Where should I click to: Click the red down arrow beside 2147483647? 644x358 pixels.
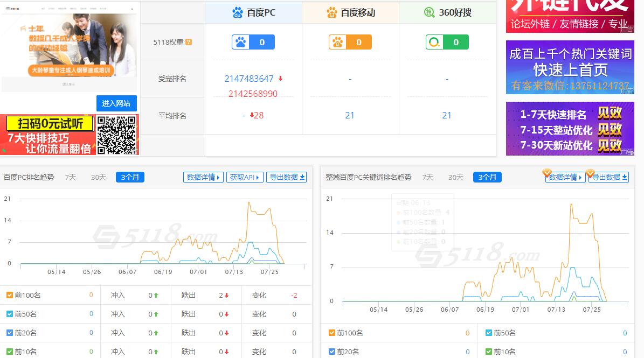coord(281,78)
